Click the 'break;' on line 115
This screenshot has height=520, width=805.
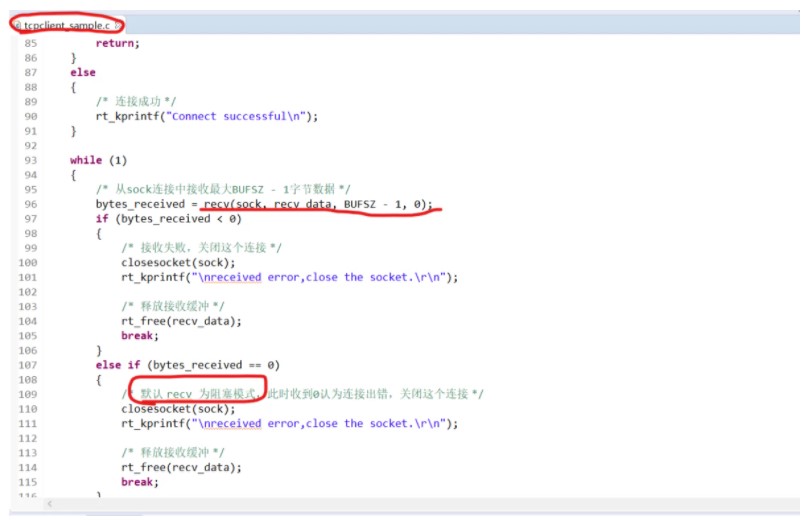pyautogui.click(x=140, y=482)
